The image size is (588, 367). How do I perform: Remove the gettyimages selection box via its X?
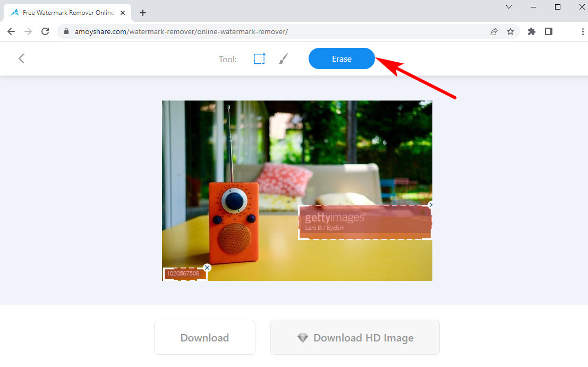click(x=430, y=205)
